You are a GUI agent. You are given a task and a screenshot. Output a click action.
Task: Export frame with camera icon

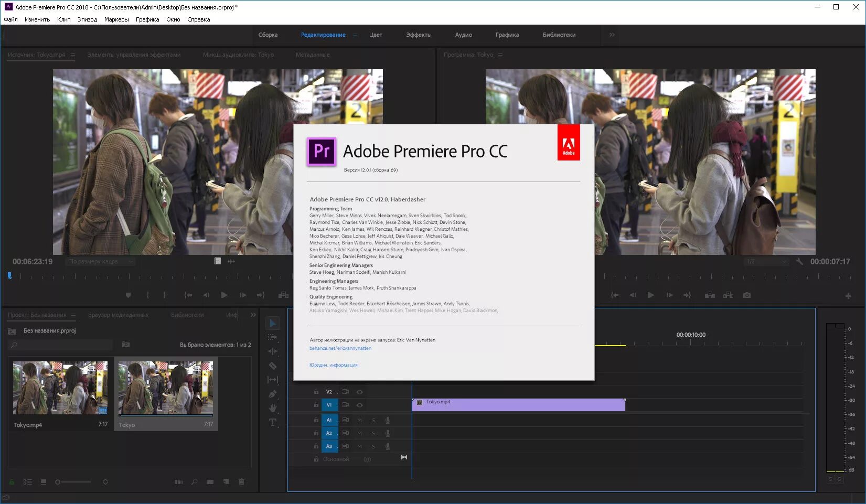pos(747,295)
